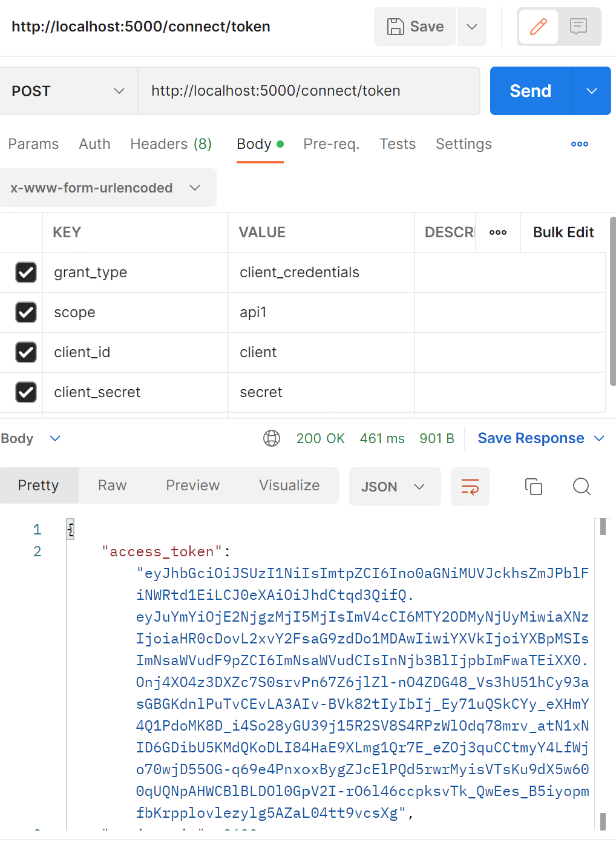616x845 pixels.
Task: Uncheck the grant_type row checkbox
Action: pos(26,272)
